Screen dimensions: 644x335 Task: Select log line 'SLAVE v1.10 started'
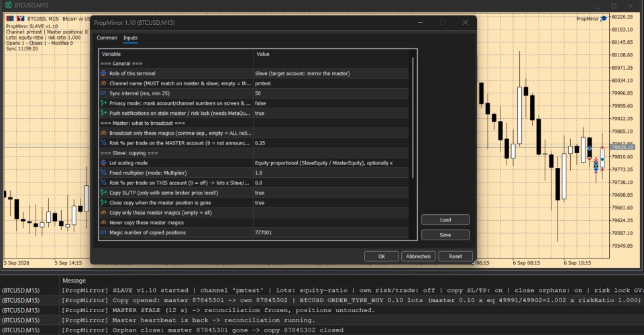tap(322, 290)
